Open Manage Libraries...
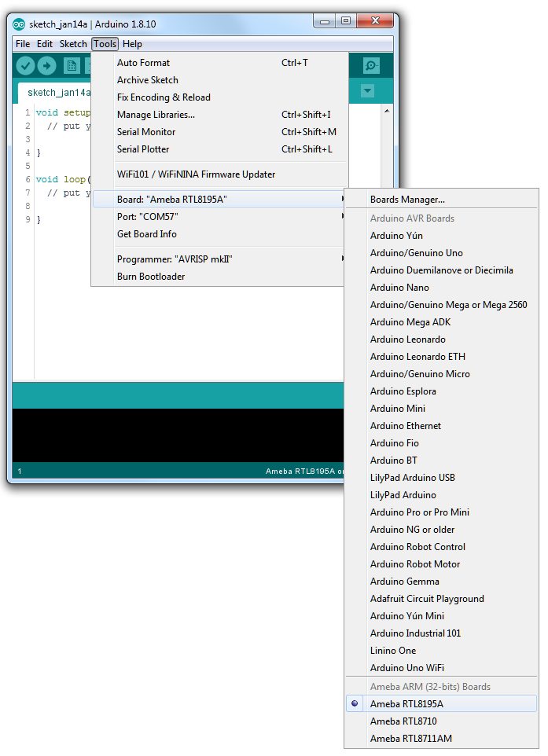The image size is (548, 756). 219,115
